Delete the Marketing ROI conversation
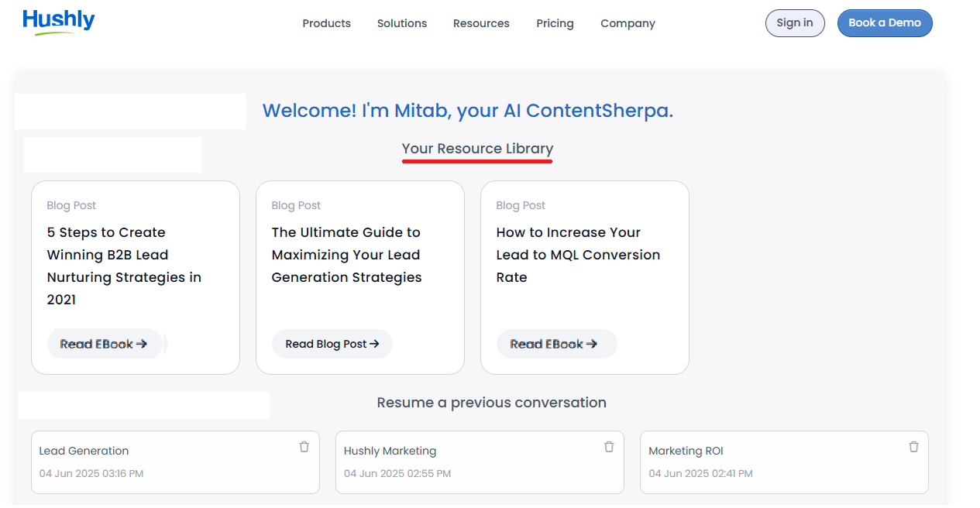Viewport: 980px width, 508px height. [913, 447]
